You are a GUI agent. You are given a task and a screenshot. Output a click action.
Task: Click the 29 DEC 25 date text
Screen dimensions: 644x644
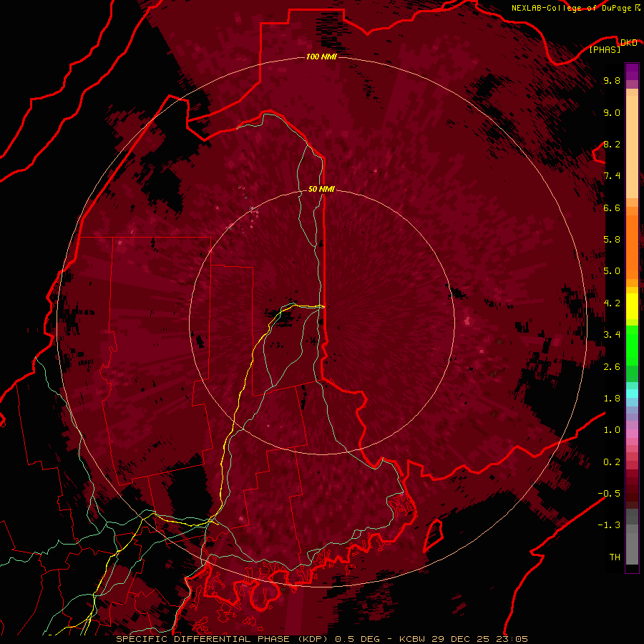pos(461,639)
